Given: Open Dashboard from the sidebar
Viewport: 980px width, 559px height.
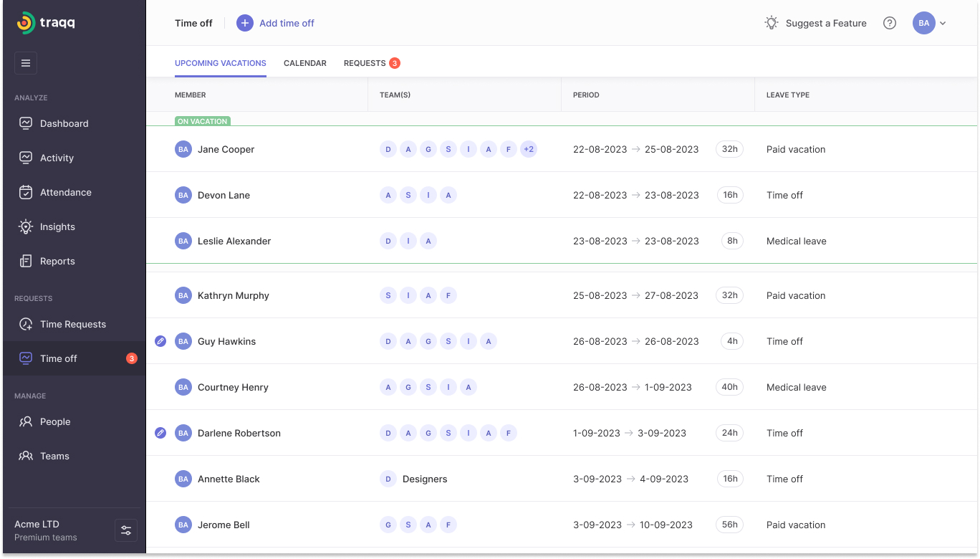Looking at the screenshot, I should (x=64, y=123).
